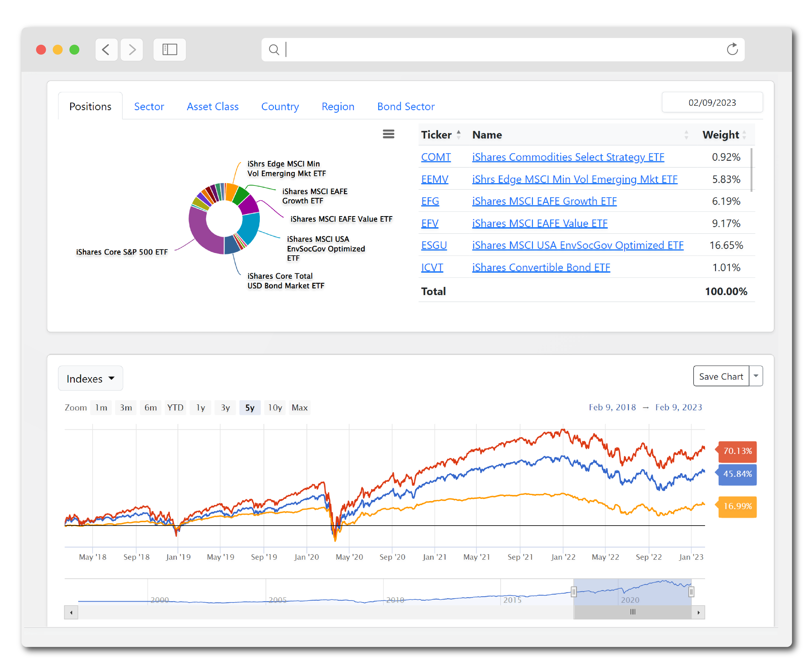Expand the Save Chart dropdown arrow

[755, 376]
